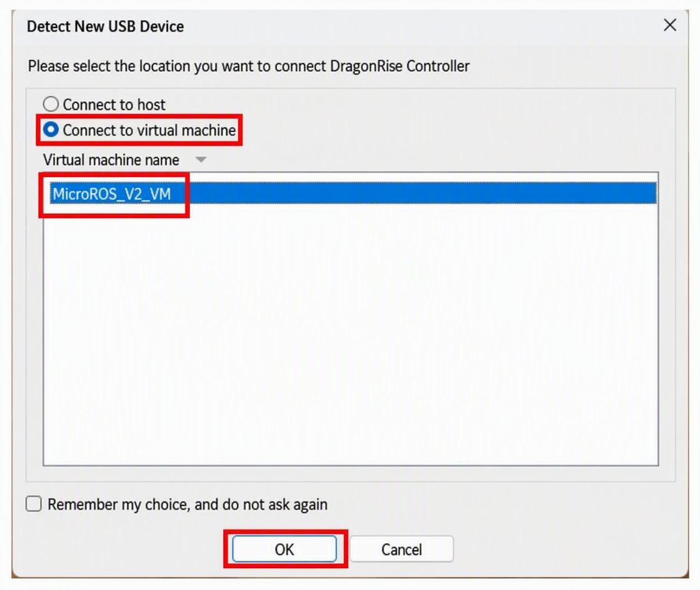Viewport: 700px width, 590px height.
Task: Click the Virtual machine name column header
Action: 111,160
